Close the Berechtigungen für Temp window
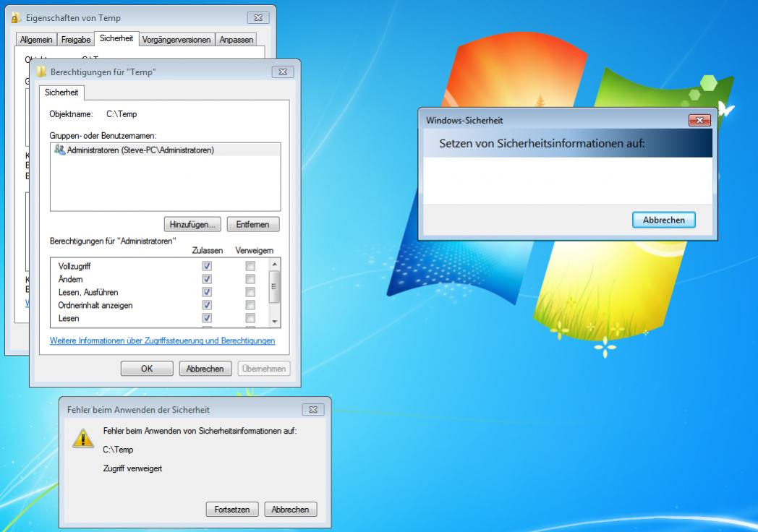 [x=283, y=72]
